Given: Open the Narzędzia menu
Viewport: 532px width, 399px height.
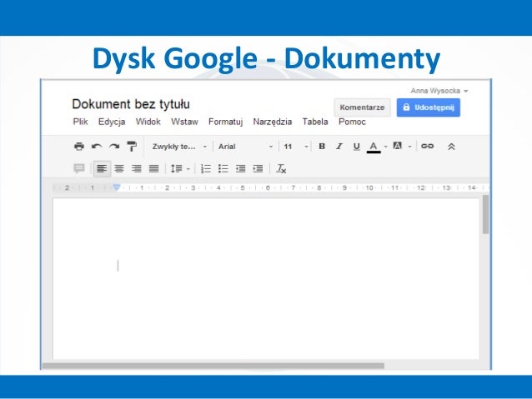Looking at the screenshot, I should (273, 122).
